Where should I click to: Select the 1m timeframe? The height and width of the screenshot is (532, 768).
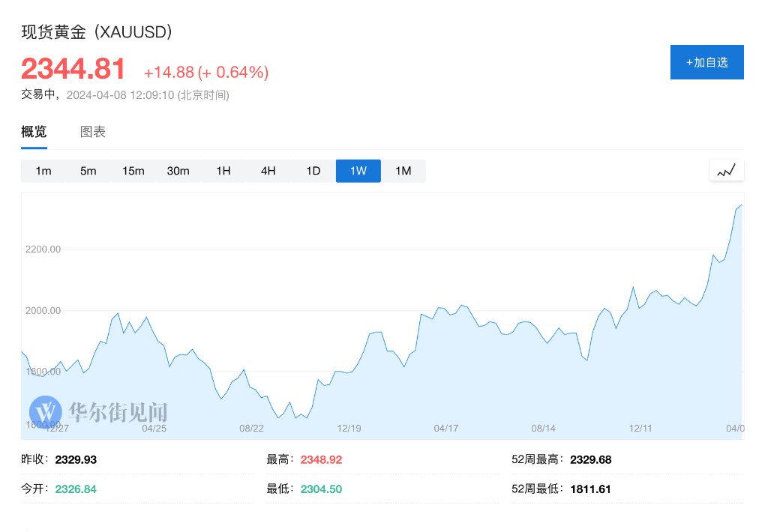pyautogui.click(x=43, y=171)
